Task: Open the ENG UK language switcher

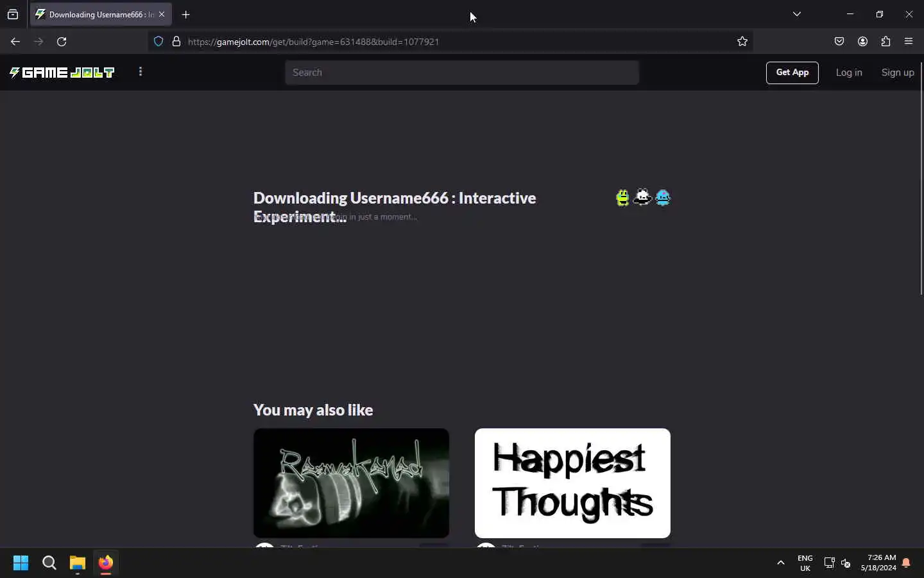Action: click(x=805, y=563)
